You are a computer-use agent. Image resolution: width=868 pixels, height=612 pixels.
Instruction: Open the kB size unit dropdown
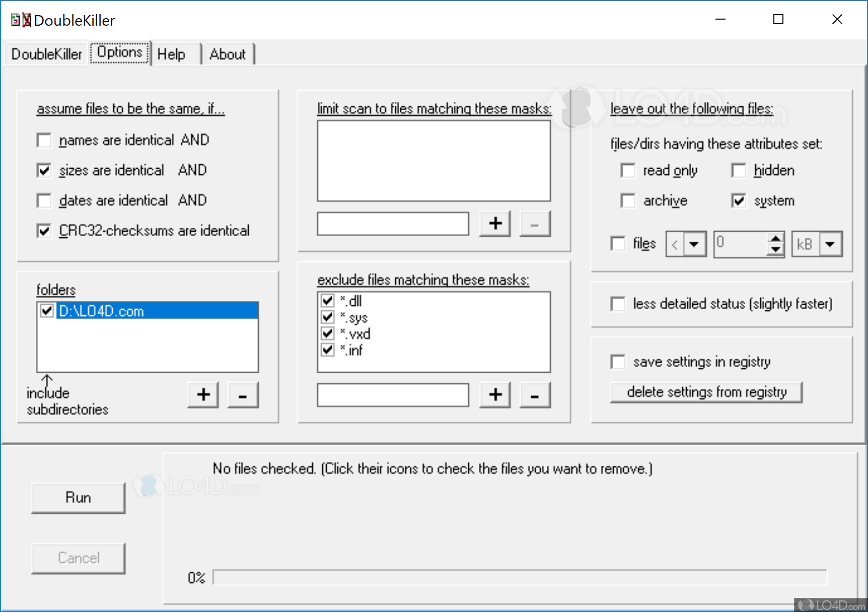pyautogui.click(x=831, y=244)
